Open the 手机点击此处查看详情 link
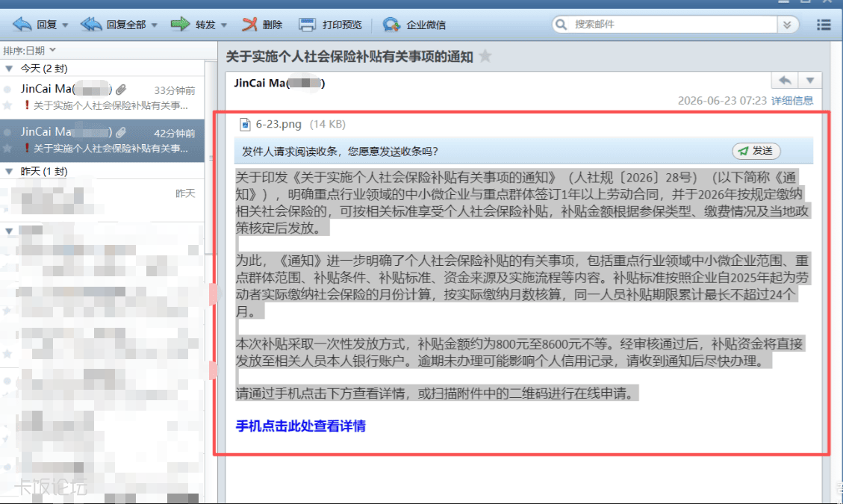 (300, 426)
